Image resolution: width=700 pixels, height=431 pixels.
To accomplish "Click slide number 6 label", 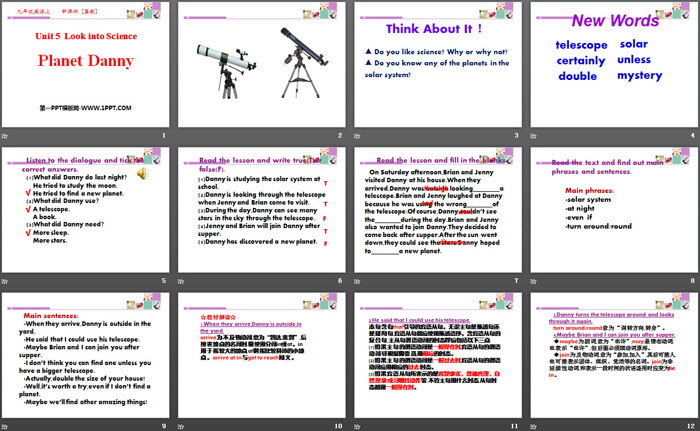I will 340,280.
